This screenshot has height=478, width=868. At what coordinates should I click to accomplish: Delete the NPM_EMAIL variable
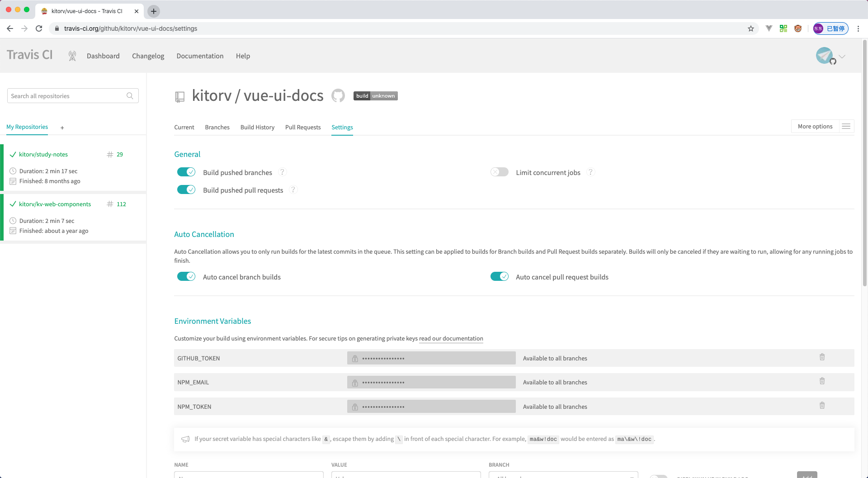tap(822, 381)
